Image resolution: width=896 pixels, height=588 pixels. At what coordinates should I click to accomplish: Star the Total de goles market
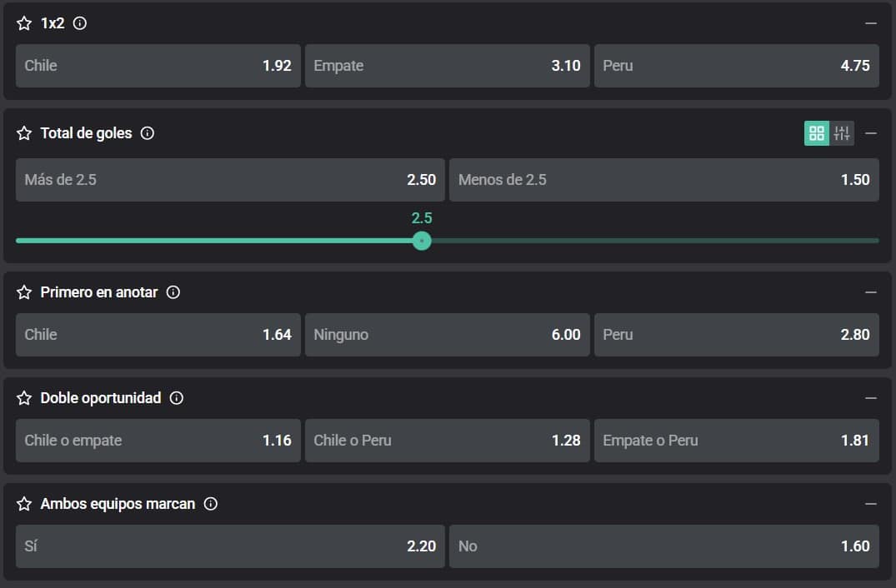pos(24,133)
